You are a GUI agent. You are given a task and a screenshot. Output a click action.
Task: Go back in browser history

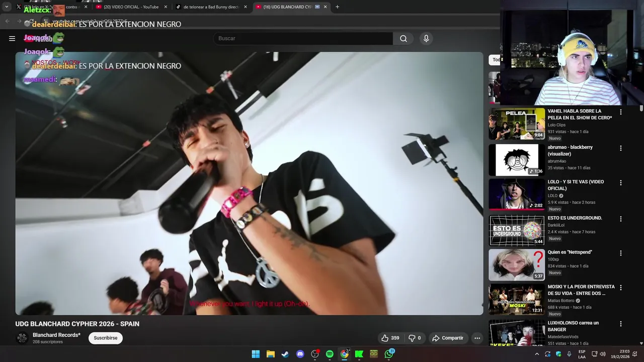coord(7,21)
